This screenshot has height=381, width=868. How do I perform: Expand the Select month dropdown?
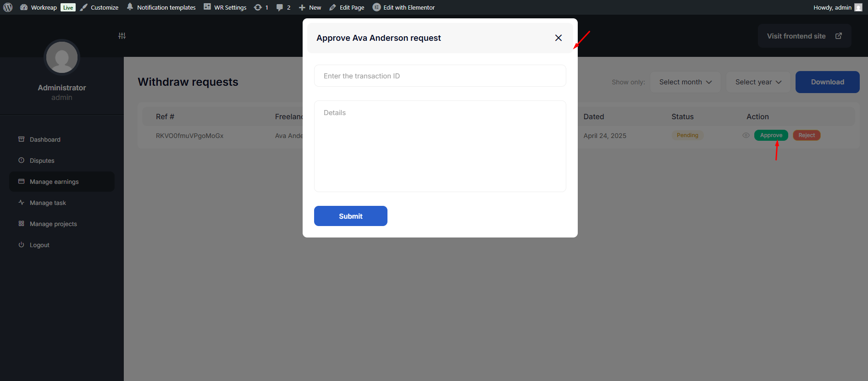coord(685,82)
